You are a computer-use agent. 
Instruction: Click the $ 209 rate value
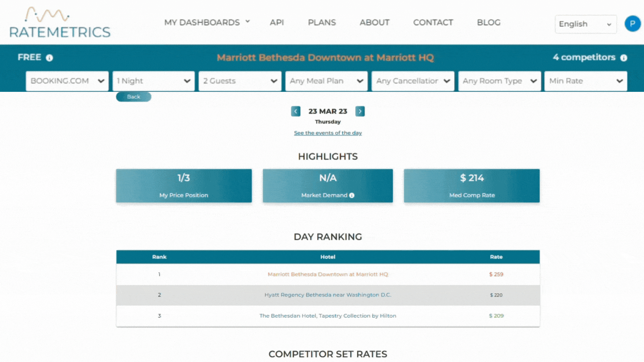pyautogui.click(x=496, y=316)
